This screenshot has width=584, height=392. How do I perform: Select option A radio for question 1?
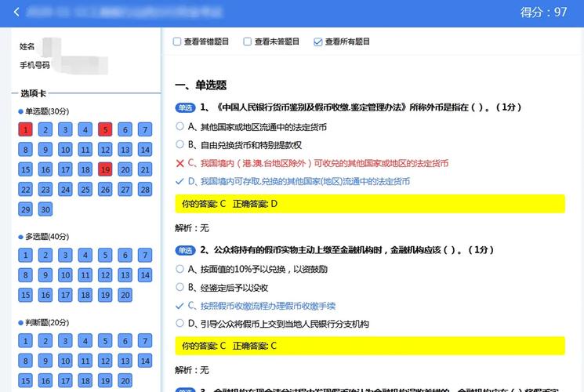pyautogui.click(x=180, y=126)
